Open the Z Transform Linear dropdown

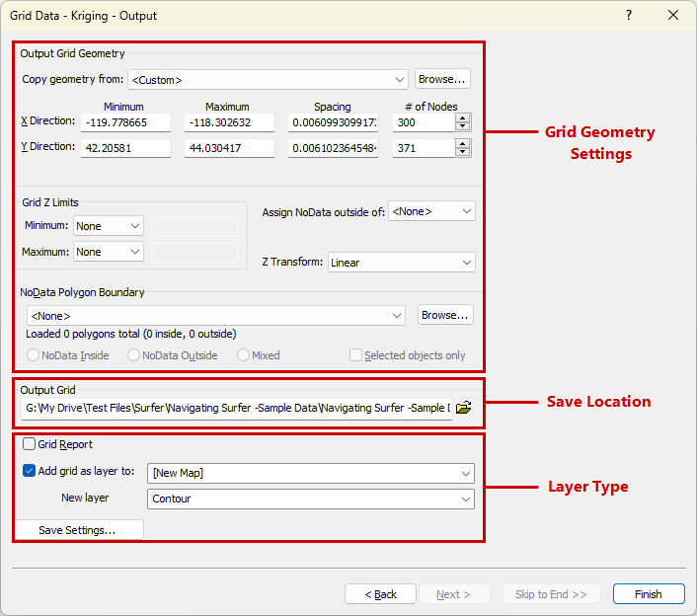[x=402, y=263]
